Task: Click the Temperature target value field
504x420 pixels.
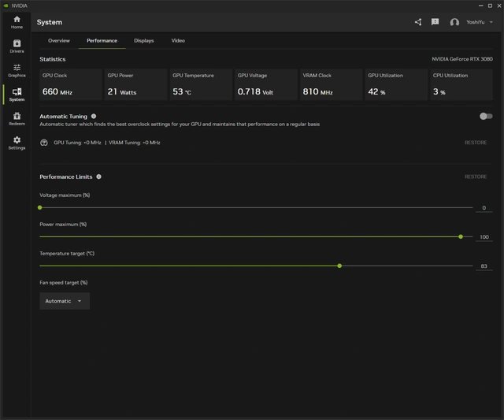Action: click(484, 266)
